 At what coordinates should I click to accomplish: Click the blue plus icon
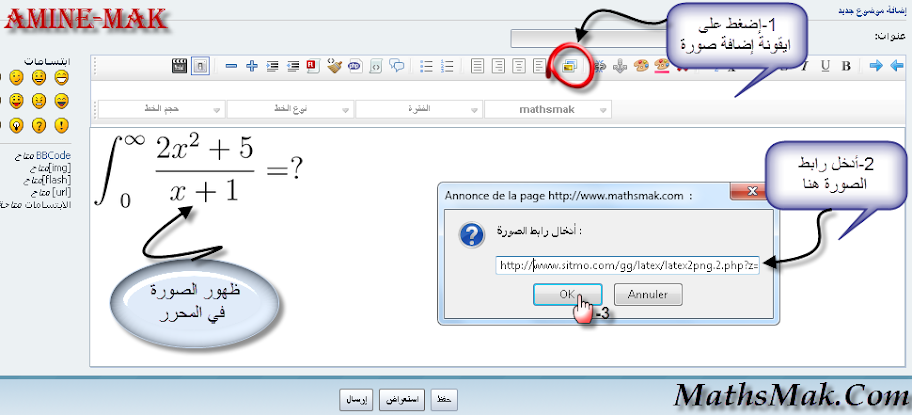[251, 66]
